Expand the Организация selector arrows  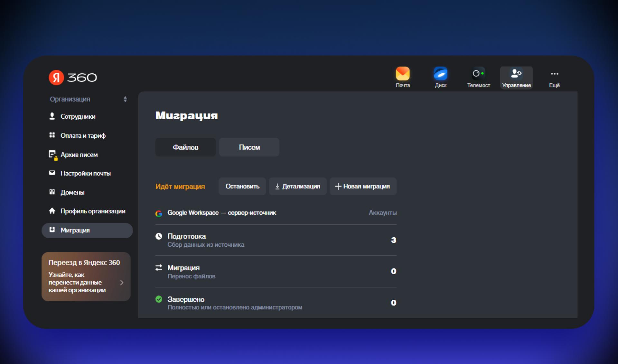click(125, 99)
